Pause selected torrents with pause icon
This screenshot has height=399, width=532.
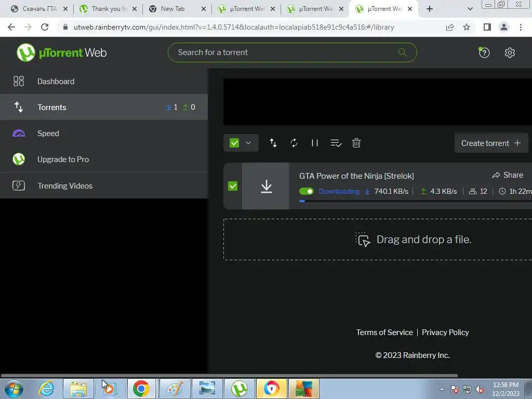(314, 143)
